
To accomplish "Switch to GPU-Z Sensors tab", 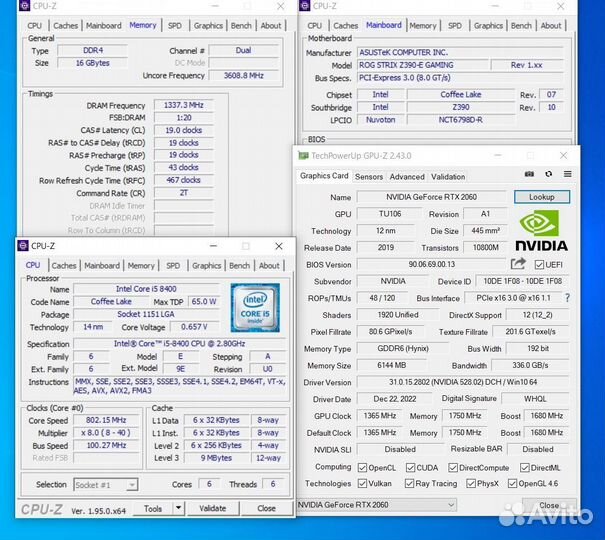I will point(368,177).
